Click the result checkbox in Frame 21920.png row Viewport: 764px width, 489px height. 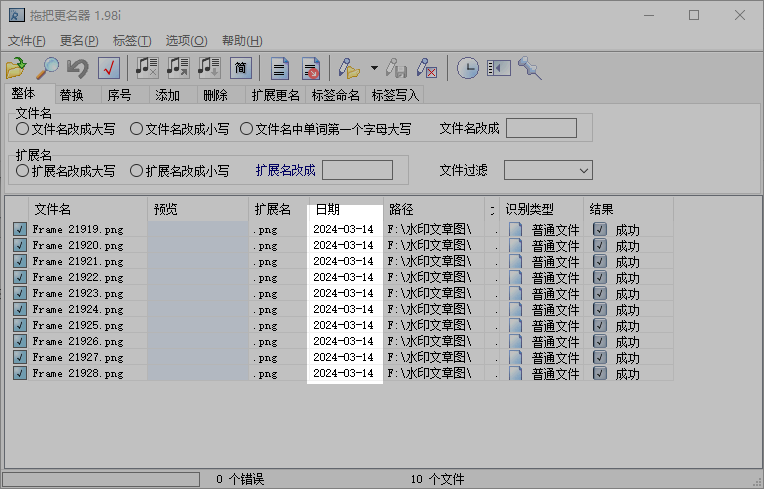(600, 245)
